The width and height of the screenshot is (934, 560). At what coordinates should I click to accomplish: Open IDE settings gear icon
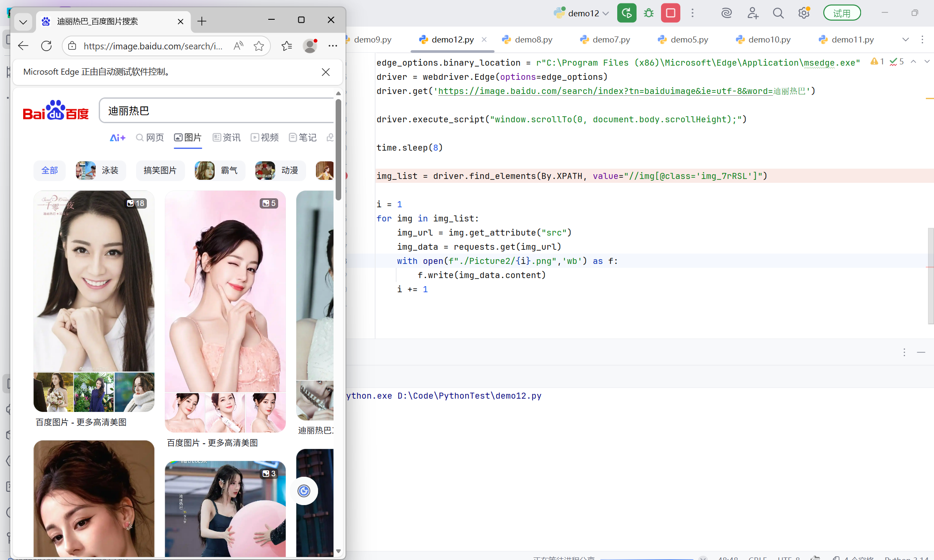click(x=804, y=13)
